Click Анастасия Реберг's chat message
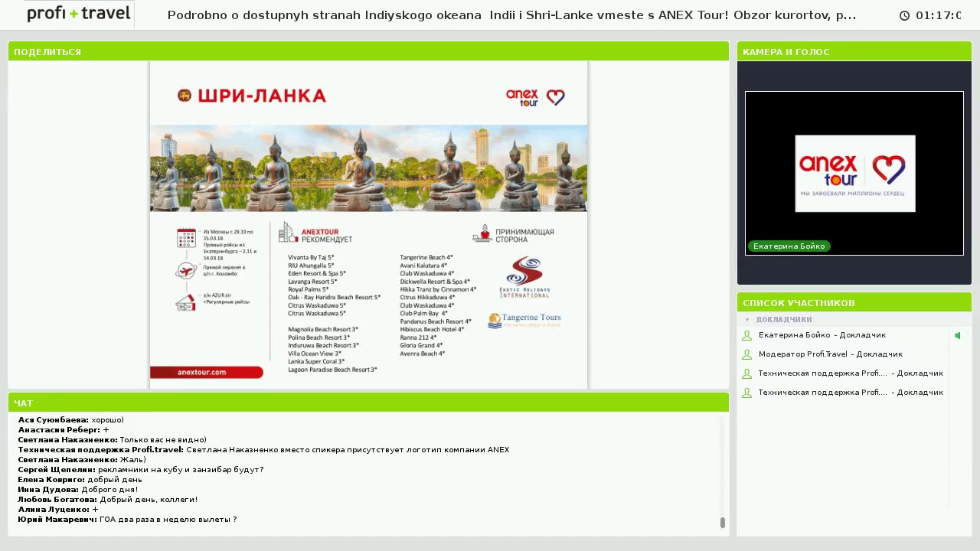Screen dimensions: 980x551 point(64,430)
